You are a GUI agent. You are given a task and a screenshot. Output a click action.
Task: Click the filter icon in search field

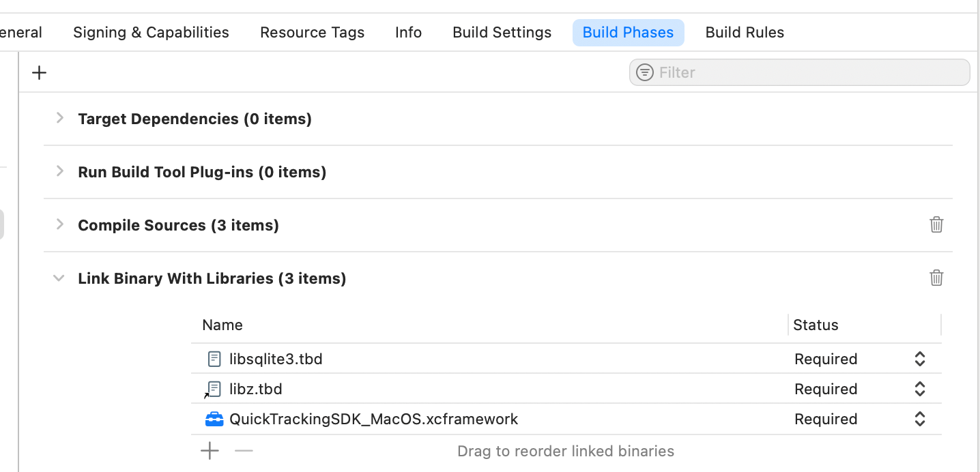point(644,72)
